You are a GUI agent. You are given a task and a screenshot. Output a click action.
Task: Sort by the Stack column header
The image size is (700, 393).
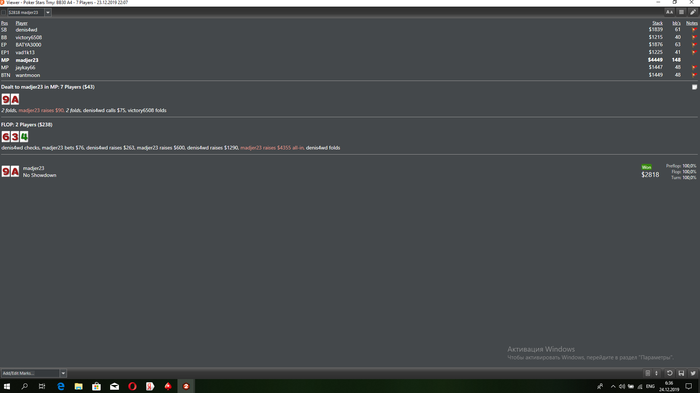coord(657,23)
